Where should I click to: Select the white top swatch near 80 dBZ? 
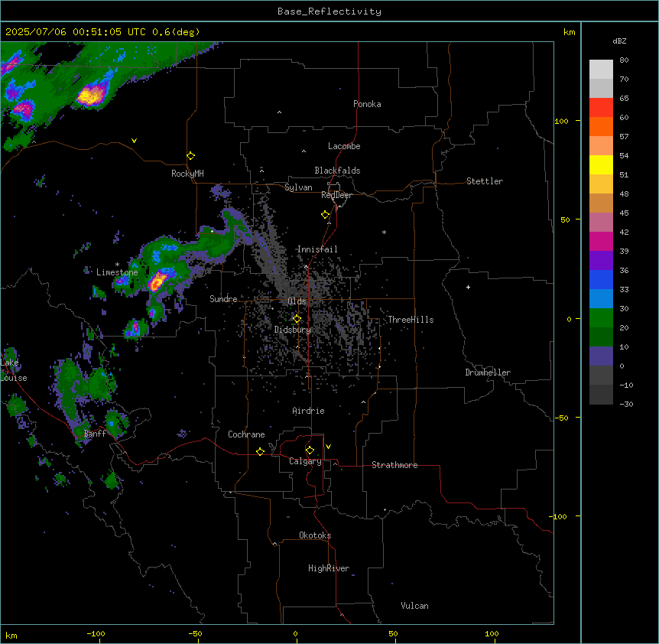click(x=601, y=70)
